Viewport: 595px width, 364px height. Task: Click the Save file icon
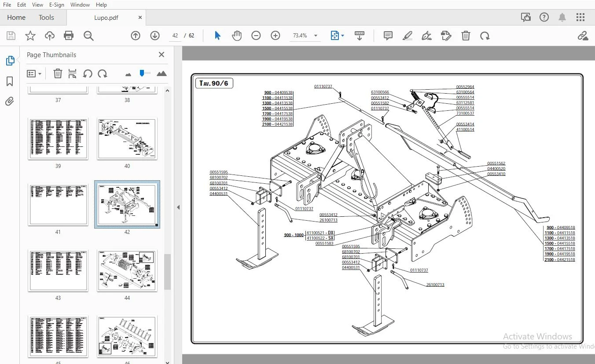tap(11, 36)
